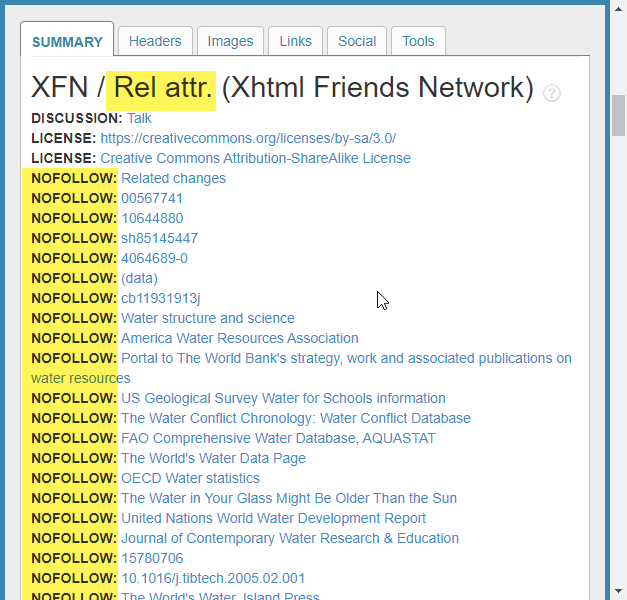Click Creative Commons Attribution-ShareAlike License link
Viewport: 627px width, 600px height.
(x=255, y=158)
